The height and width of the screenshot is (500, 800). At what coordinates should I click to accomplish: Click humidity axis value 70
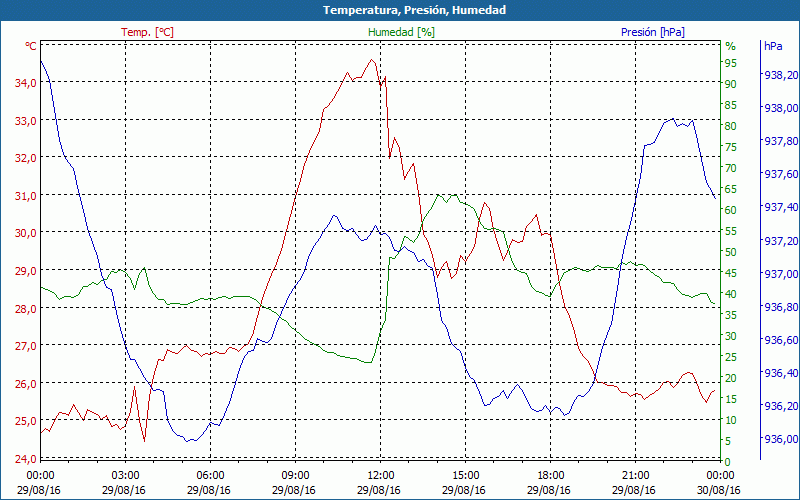(x=731, y=168)
